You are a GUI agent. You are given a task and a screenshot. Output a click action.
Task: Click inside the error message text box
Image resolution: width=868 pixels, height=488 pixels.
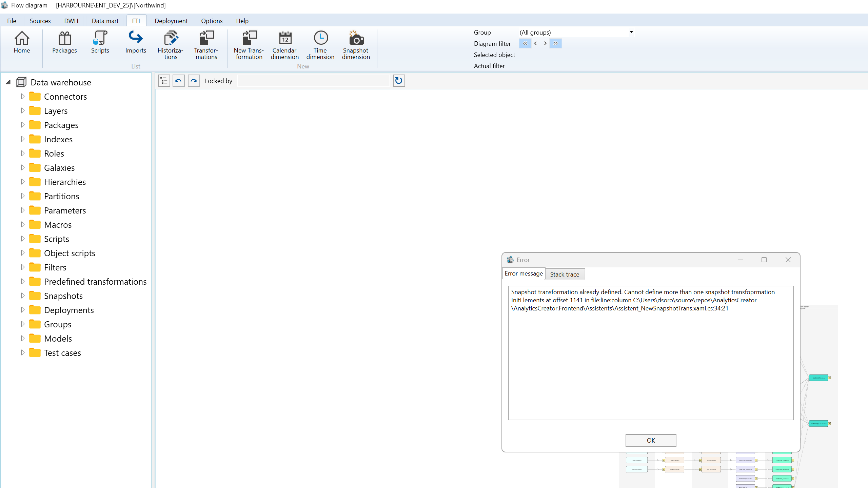[x=651, y=353]
